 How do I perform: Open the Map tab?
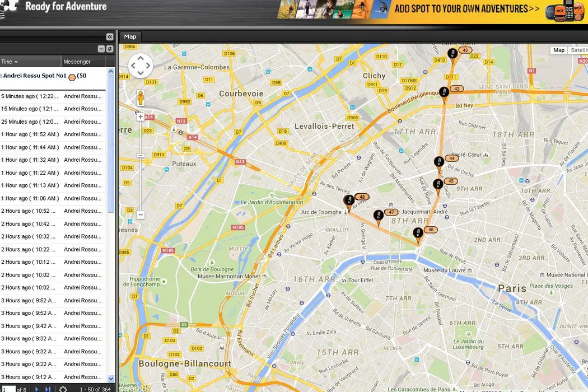point(130,37)
